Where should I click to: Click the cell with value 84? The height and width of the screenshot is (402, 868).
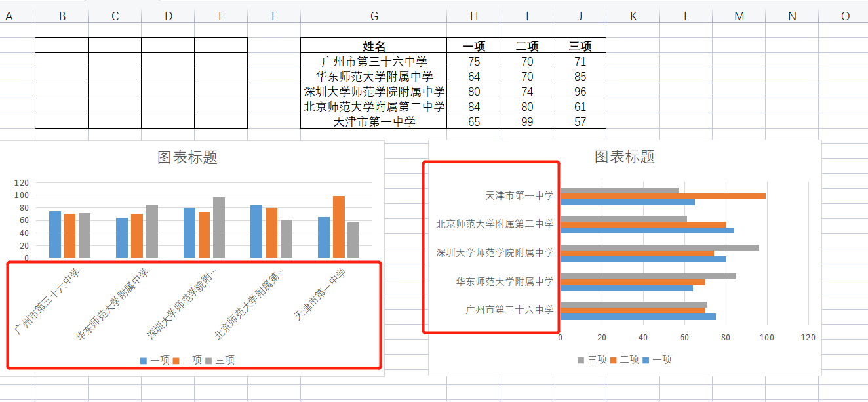click(x=473, y=106)
